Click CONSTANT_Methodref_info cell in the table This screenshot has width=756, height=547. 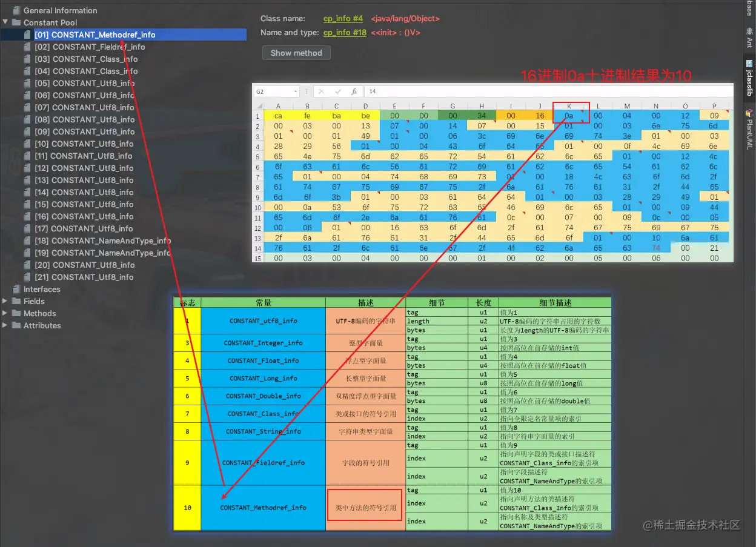[x=264, y=508]
